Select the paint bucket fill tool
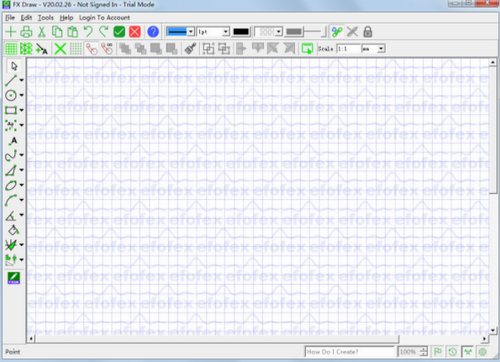Image resolution: width=500 pixels, height=362 pixels. (13, 230)
